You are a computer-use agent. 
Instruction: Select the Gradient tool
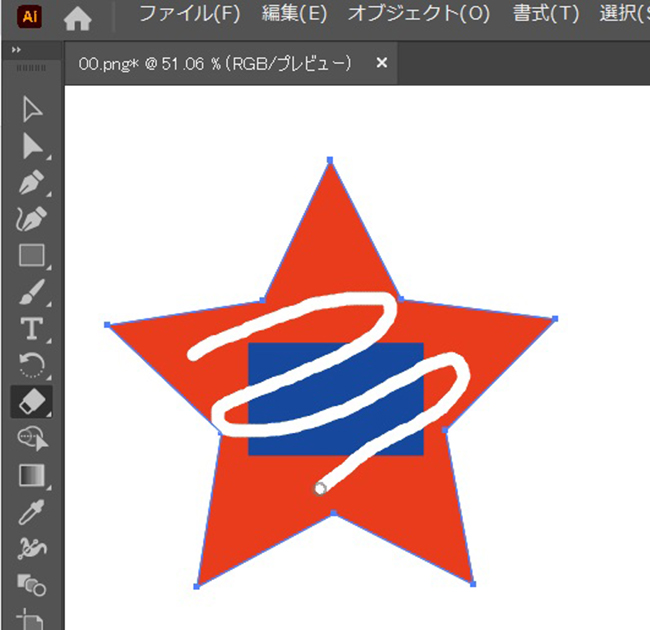pyautogui.click(x=32, y=475)
